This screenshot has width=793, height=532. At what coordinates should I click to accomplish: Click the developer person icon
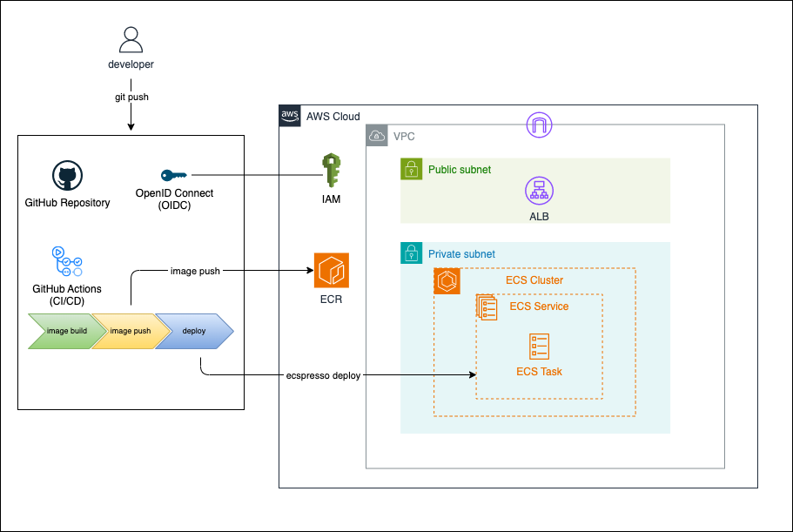(x=131, y=41)
